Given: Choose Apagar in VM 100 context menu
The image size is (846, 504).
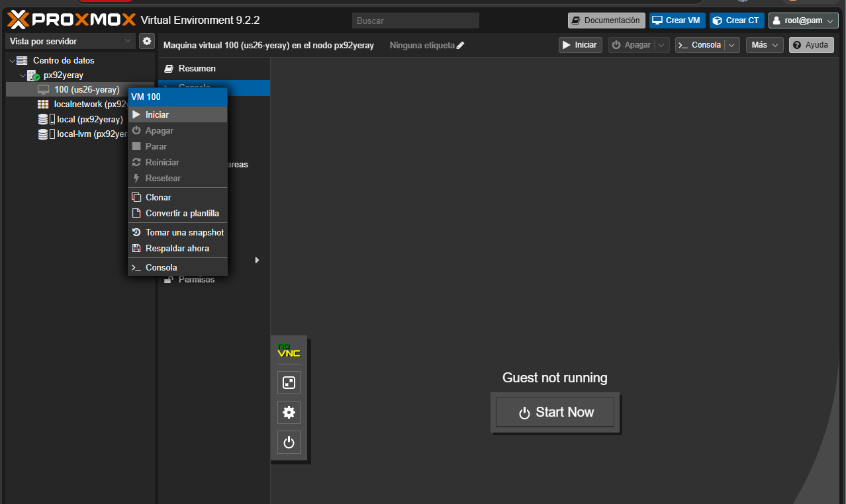Looking at the screenshot, I should pyautogui.click(x=177, y=130).
